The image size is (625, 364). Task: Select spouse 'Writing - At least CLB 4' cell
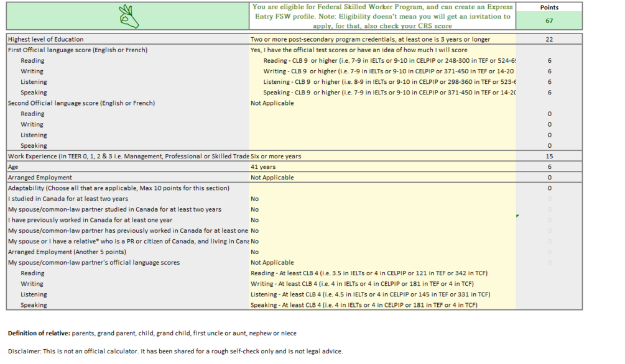point(382,283)
